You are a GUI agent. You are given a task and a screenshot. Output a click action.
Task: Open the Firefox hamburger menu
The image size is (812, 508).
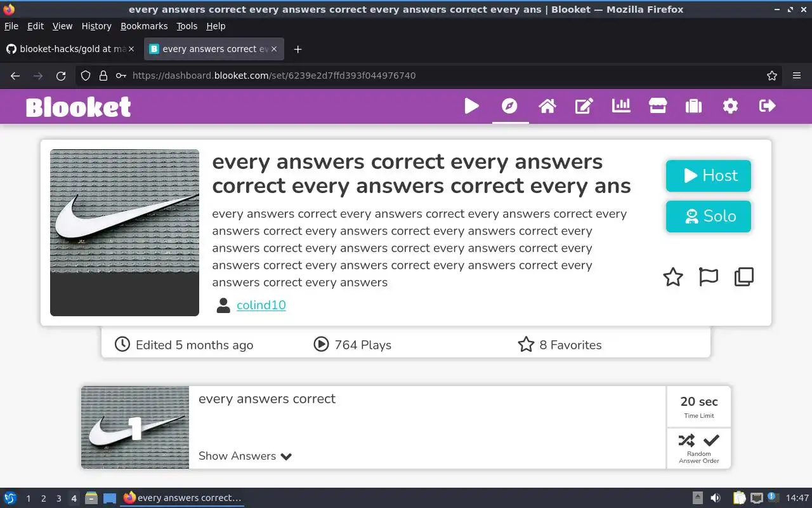point(797,76)
